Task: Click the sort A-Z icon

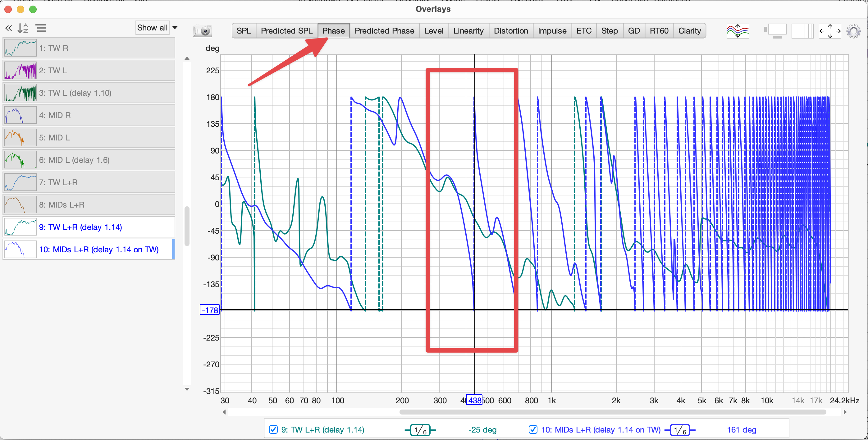Action: 23,28
